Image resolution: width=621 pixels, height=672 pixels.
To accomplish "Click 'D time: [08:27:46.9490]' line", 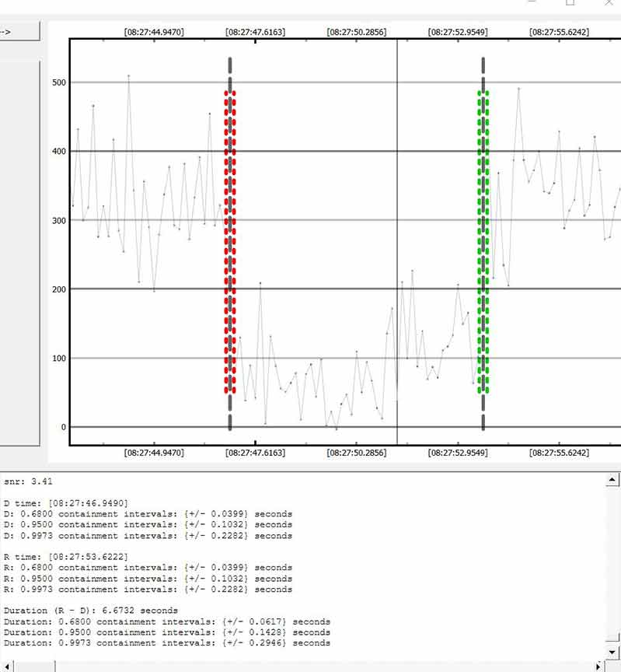I will coord(66,502).
